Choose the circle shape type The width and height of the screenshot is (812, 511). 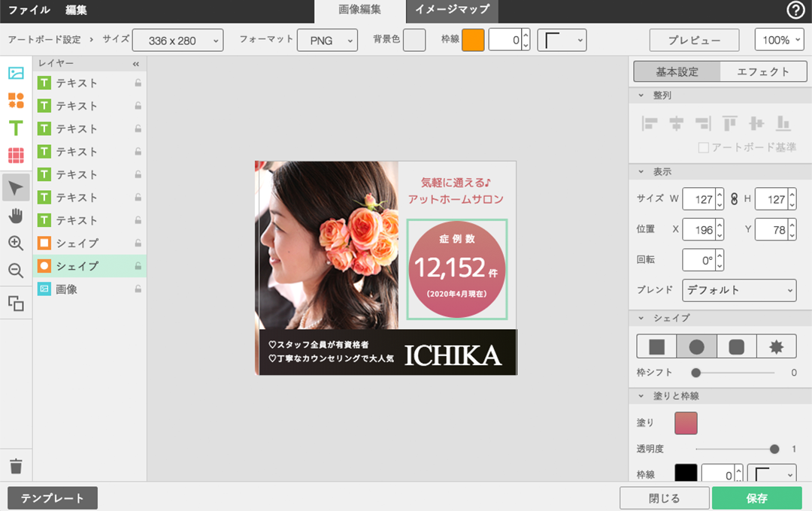point(696,346)
